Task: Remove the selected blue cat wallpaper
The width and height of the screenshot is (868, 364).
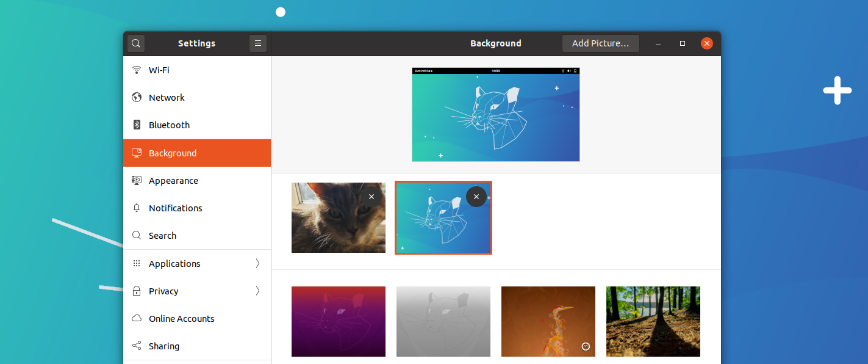Action: click(x=476, y=197)
